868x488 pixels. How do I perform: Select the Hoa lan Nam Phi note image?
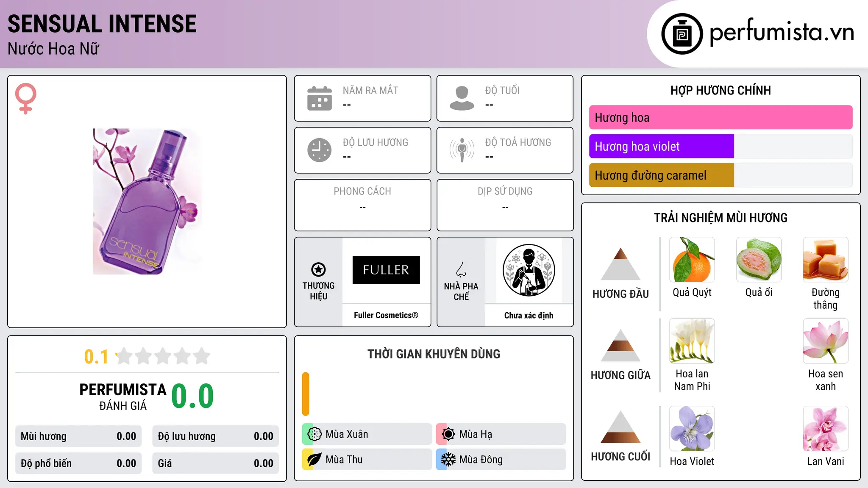click(x=692, y=341)
